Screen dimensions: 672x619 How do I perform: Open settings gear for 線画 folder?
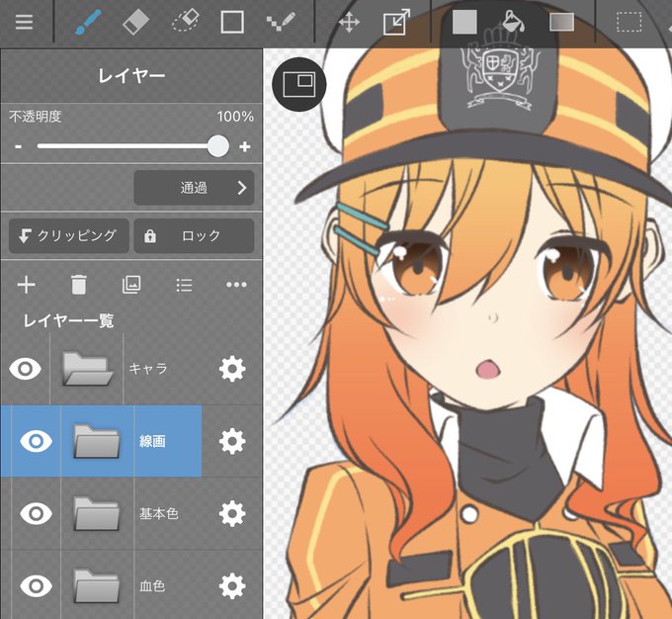(232, 441)
